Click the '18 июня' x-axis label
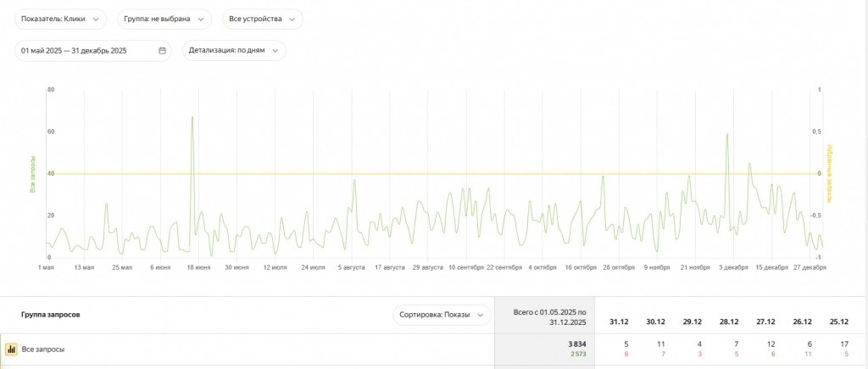The height and width of the screenshot is (369, 868). (x=198, y=267)
